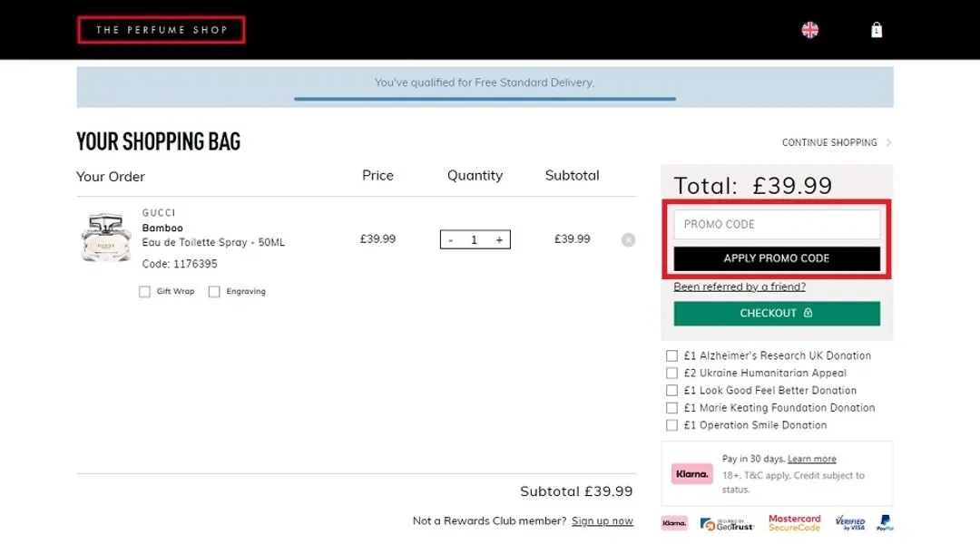Open Klarna 'Learn more' link
Screen dimensions: 980x544
click(x=811, y=459)
